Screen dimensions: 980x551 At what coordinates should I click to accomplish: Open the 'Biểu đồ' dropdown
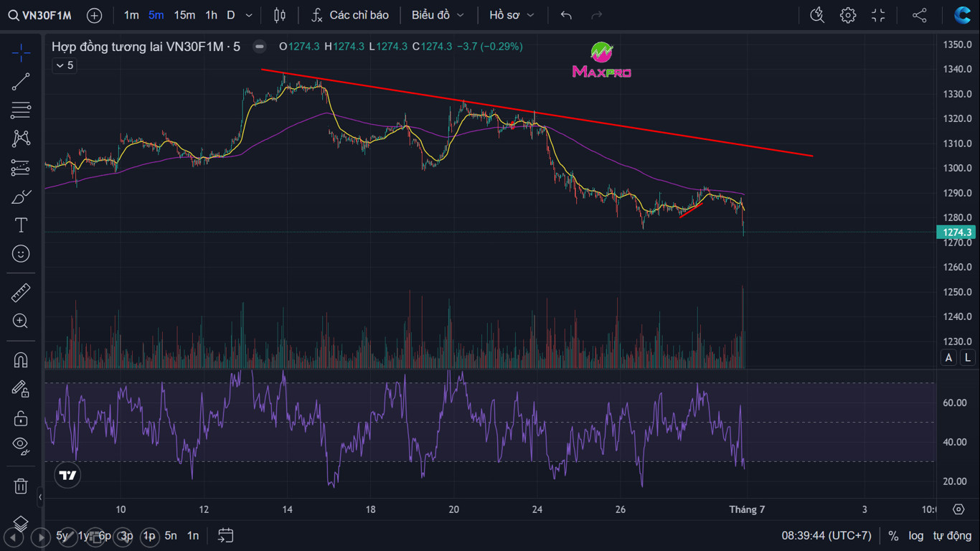tap(438, 15)
